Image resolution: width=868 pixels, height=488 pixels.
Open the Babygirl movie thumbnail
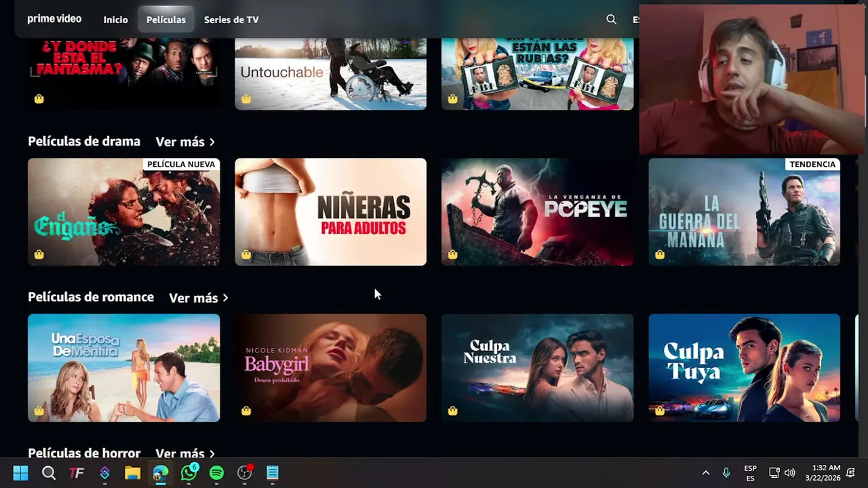point(330,368)
